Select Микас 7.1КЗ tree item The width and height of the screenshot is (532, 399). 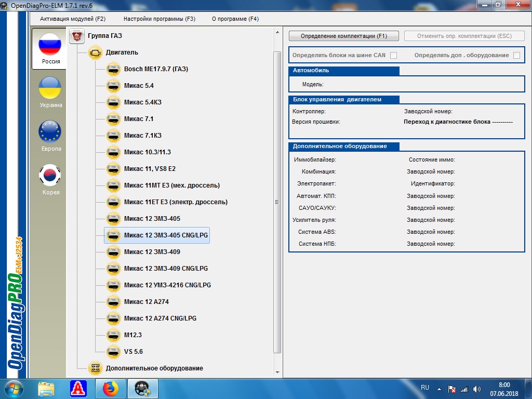[143, 136]
